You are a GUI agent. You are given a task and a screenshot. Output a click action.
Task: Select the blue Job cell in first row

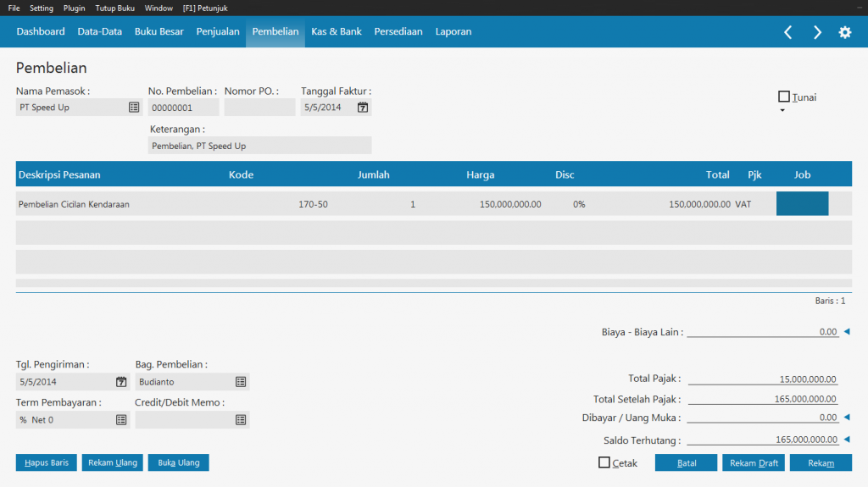coord(802,204)
